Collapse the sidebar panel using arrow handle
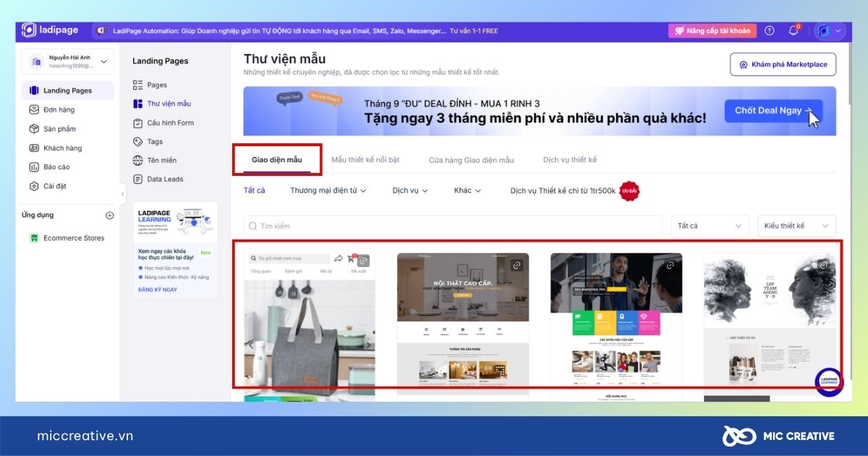 tap(122, 194)
